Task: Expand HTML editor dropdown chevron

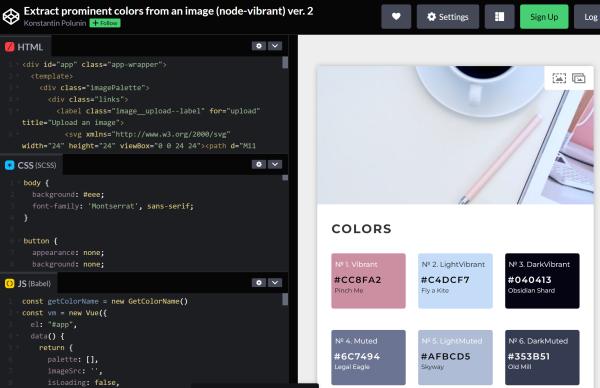Action: coord(275,46)
